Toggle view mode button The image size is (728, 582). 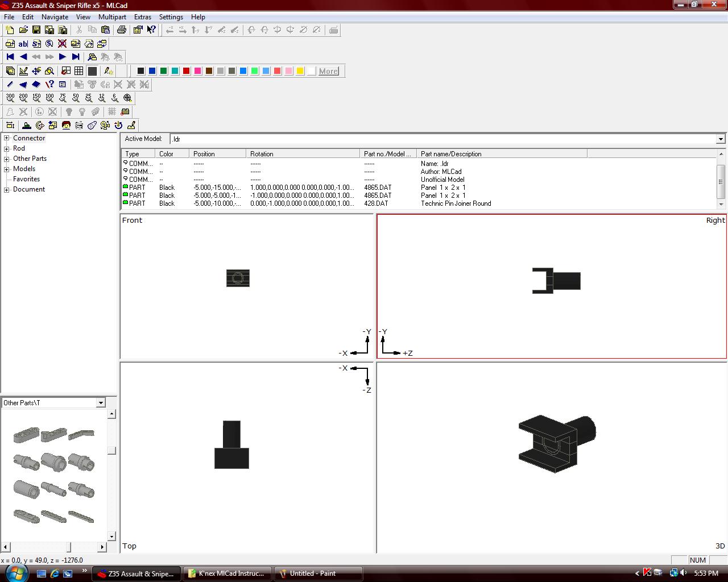[10, 71]
